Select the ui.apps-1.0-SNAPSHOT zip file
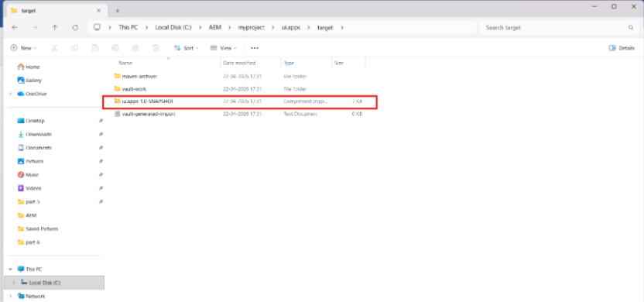The width and height of the screenshot is (644, 302). click(239, 102)
